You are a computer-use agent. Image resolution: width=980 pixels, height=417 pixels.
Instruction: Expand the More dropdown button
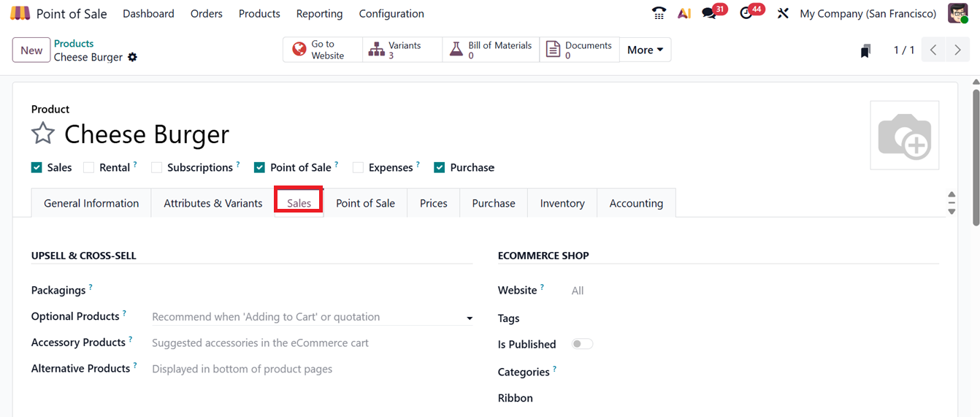coord(645,50)
